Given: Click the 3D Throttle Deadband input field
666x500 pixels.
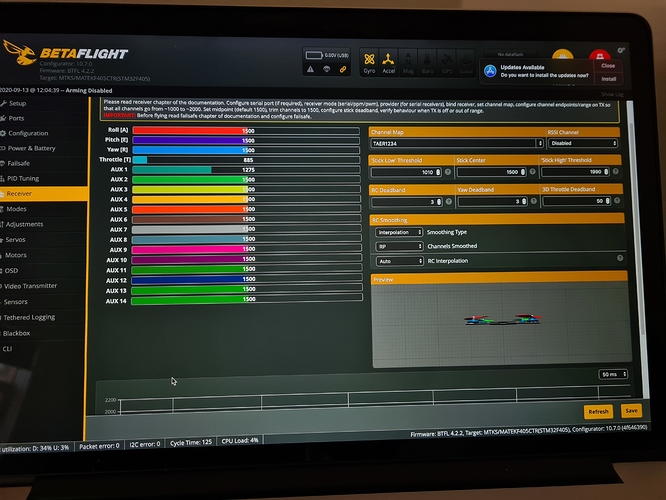Looking at the screenshot, I should click(577, 201).
